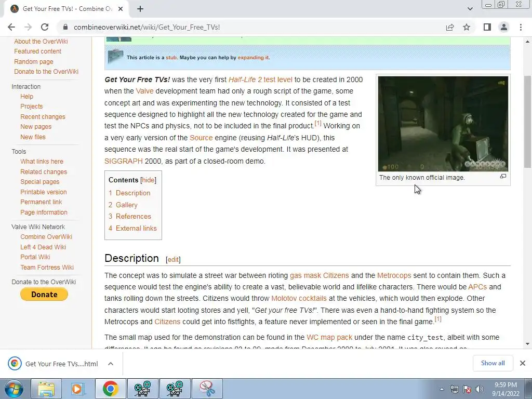Click the network tray icon

454,389
